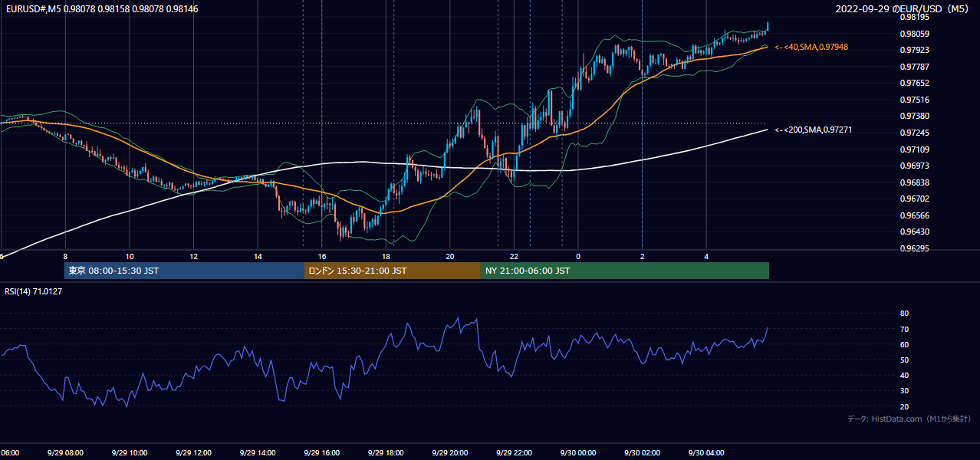Screen dimensions: 980x460
Task: Click the RSI(14) 71.0127 indicator label
Action: pyautogui.click(x=34, y=291)
